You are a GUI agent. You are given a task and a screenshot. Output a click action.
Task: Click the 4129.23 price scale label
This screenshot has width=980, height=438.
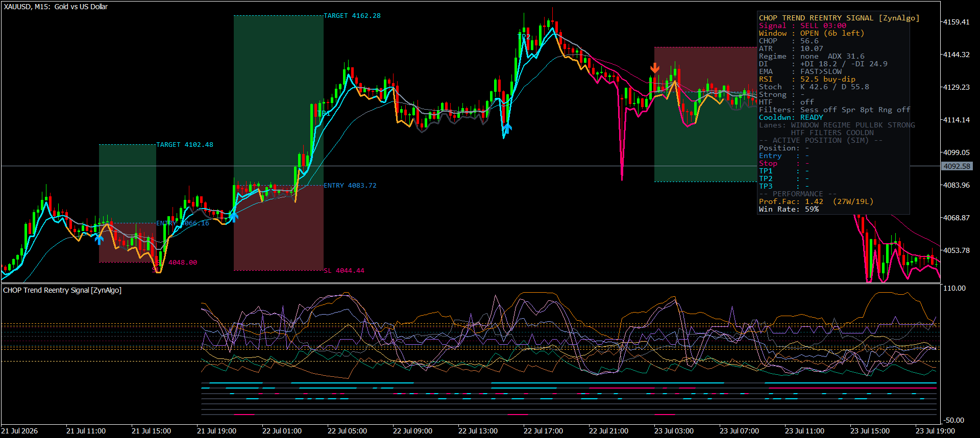[956, 87]
